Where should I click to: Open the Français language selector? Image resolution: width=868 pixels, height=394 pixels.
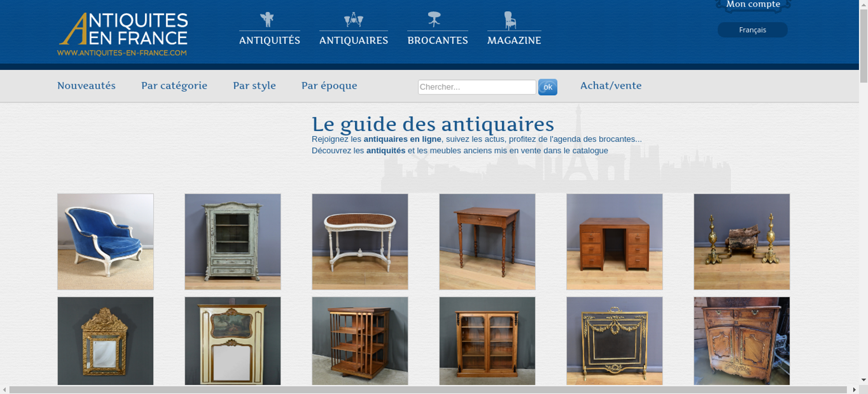[753, 30]
